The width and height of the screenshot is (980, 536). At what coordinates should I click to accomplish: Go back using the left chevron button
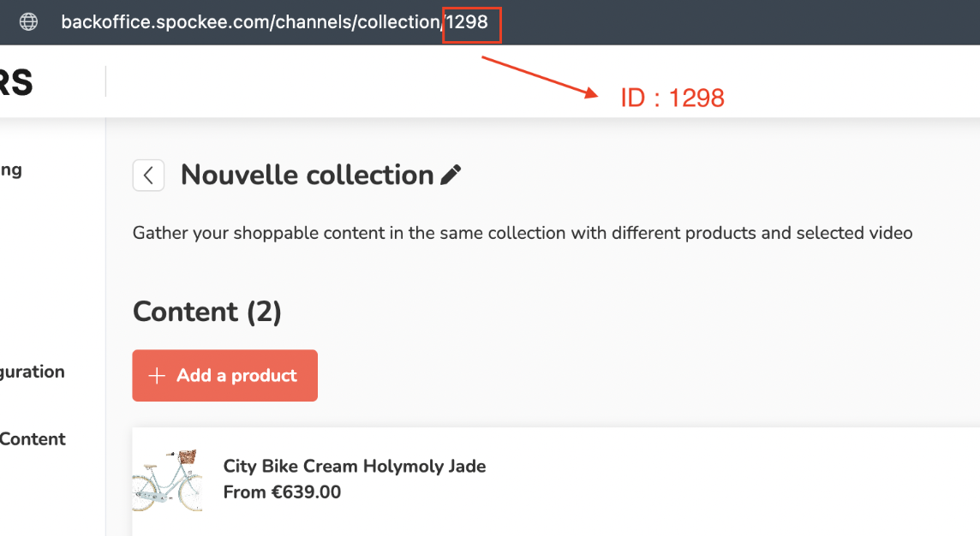tap(148, 176)
